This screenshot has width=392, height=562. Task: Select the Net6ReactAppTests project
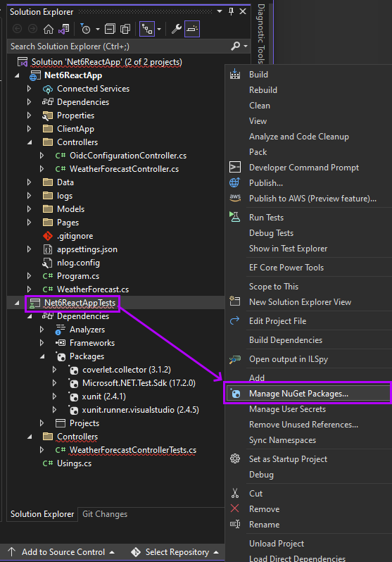point(80,303)
